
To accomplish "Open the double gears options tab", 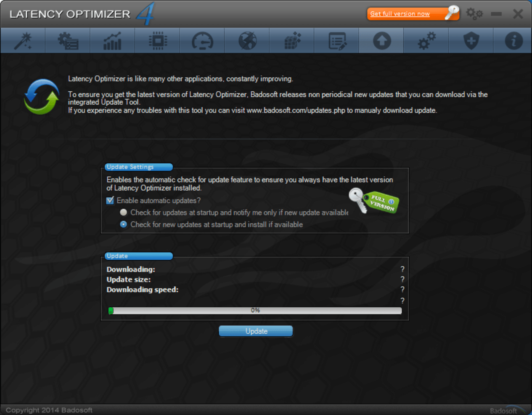I will pos(426,41).
